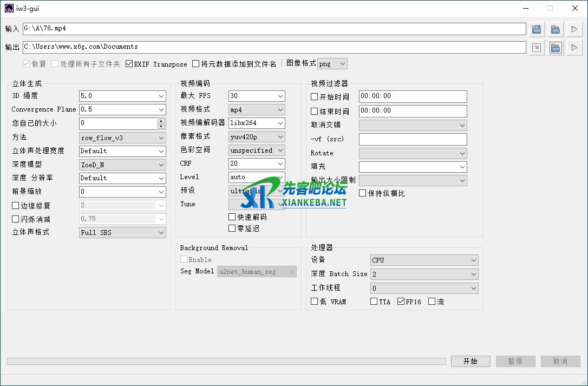Click the 输入 file path field
The image size is (588, 386).
pyautogui.click(x=274, y=29)
